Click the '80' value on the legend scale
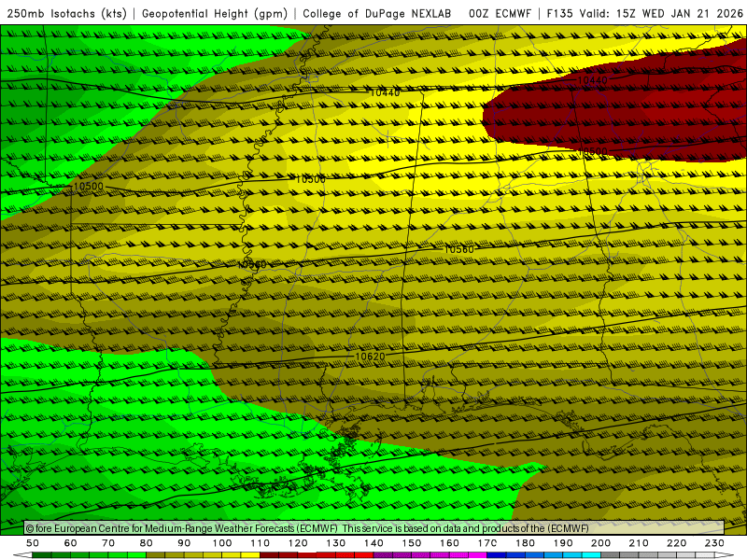Viewport: 747px width, 560px height. (147, 543)
